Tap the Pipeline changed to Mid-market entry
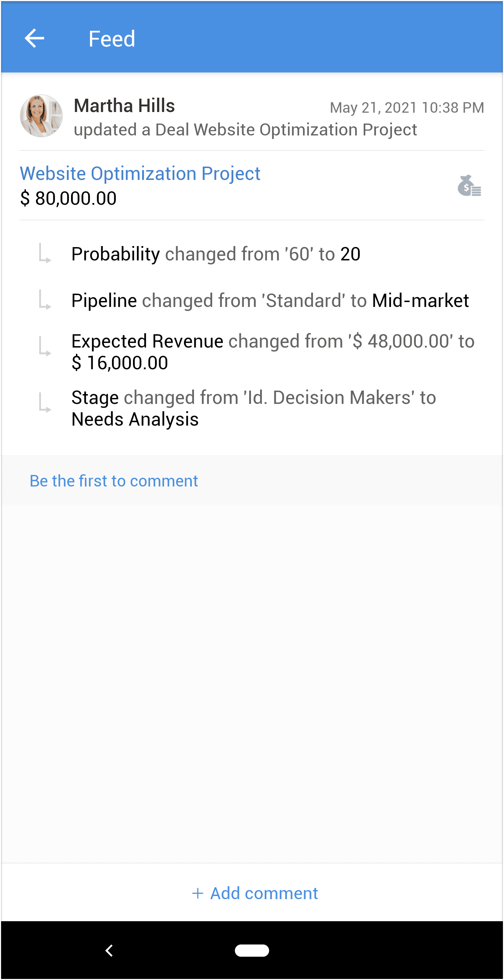 point(270,301)
